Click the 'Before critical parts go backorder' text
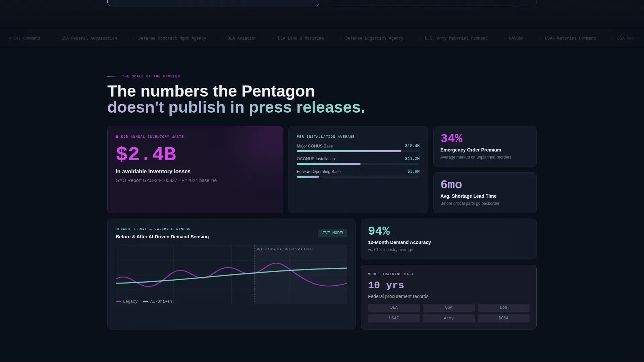This screenshot has width=644, height=362. [470, 203]
